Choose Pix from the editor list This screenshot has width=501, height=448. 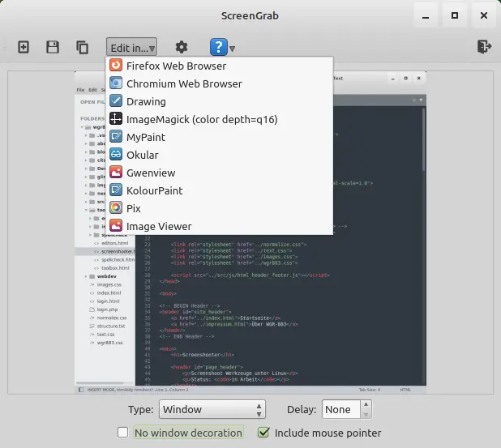219,208
